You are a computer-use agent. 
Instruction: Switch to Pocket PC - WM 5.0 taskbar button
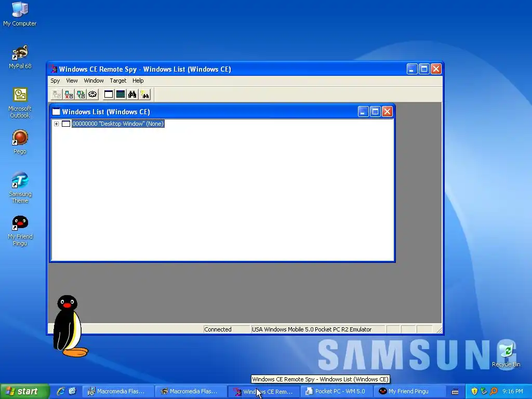(337, 391)
